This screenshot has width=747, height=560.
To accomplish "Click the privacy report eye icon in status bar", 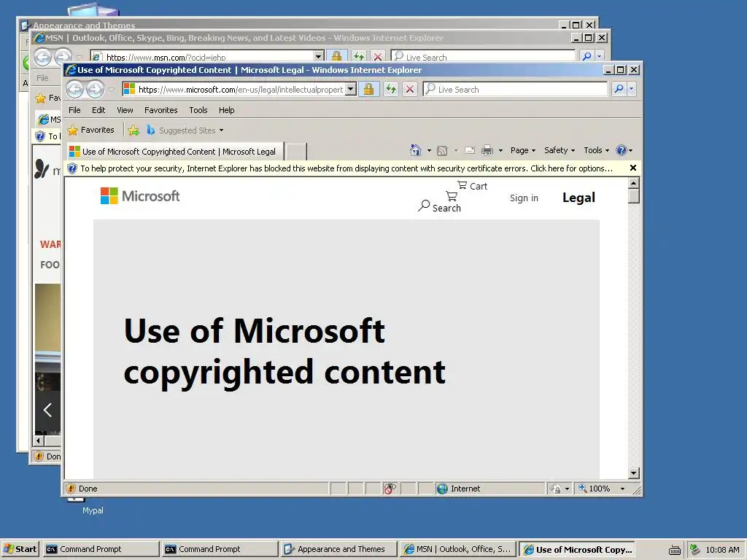I will [390, 489].
